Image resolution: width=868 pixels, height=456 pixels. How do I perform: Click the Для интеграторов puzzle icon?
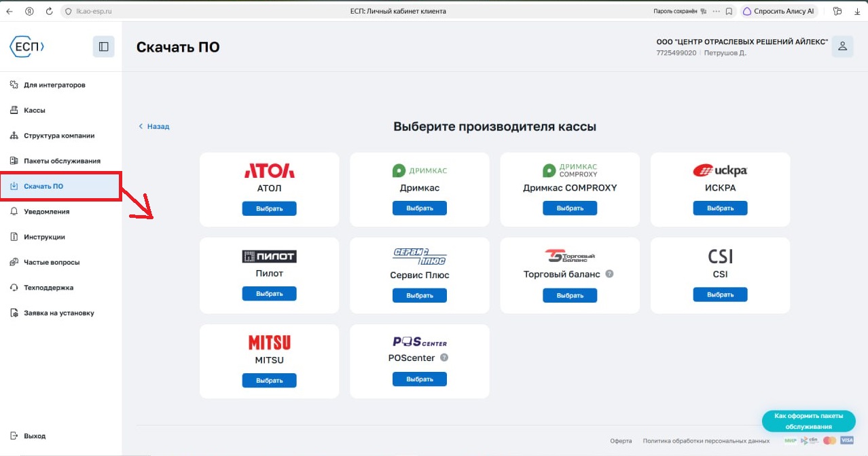14,85
